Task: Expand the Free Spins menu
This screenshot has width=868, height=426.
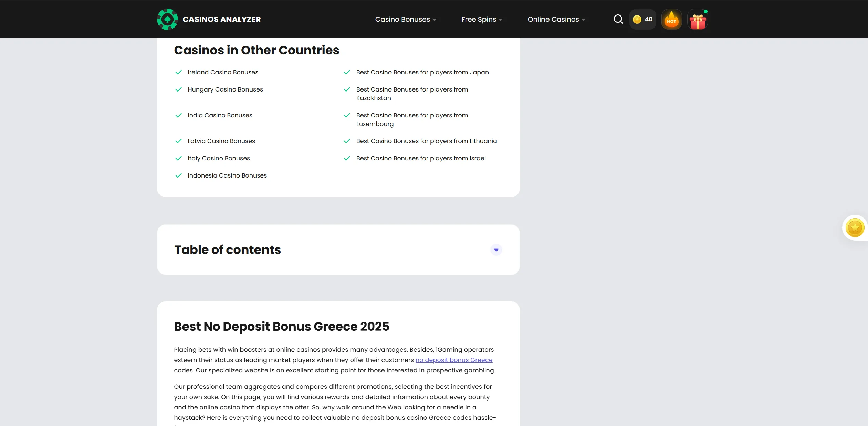Action: (482, 19)
